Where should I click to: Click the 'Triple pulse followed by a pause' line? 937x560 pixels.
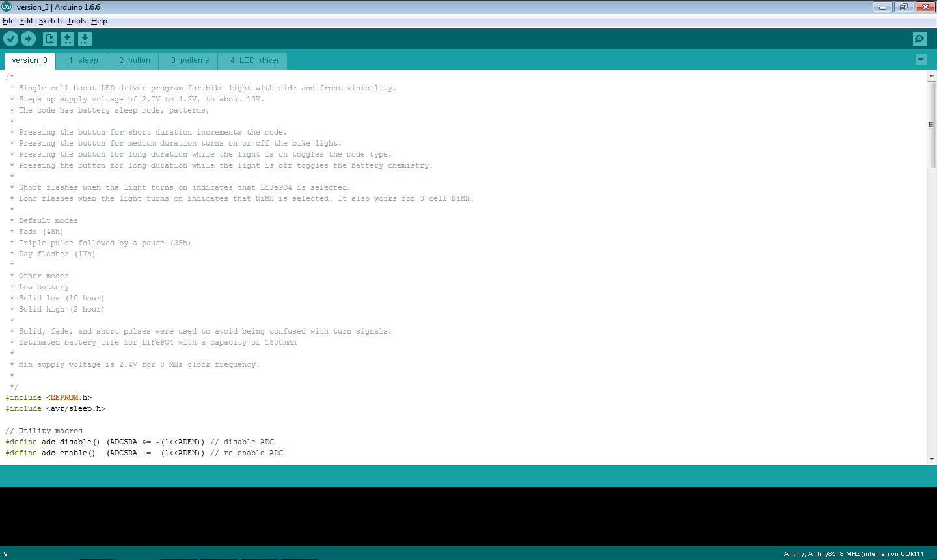(100, 243)
